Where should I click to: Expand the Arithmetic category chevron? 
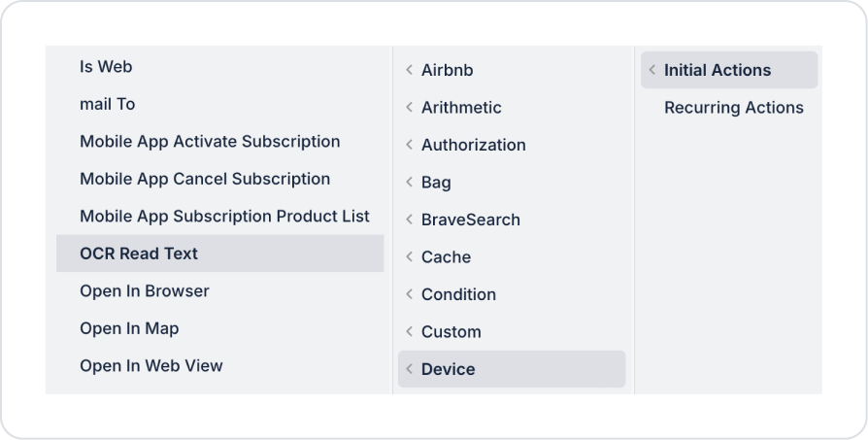409,108
